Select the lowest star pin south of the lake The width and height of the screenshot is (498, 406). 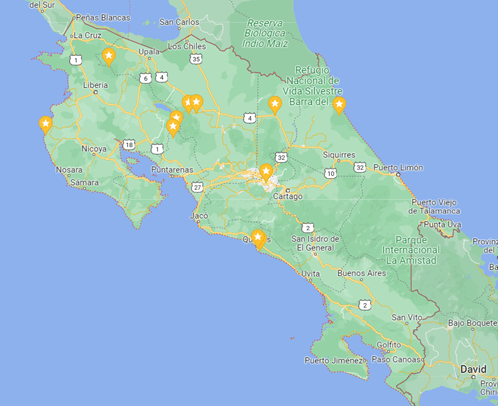point(173,128)
